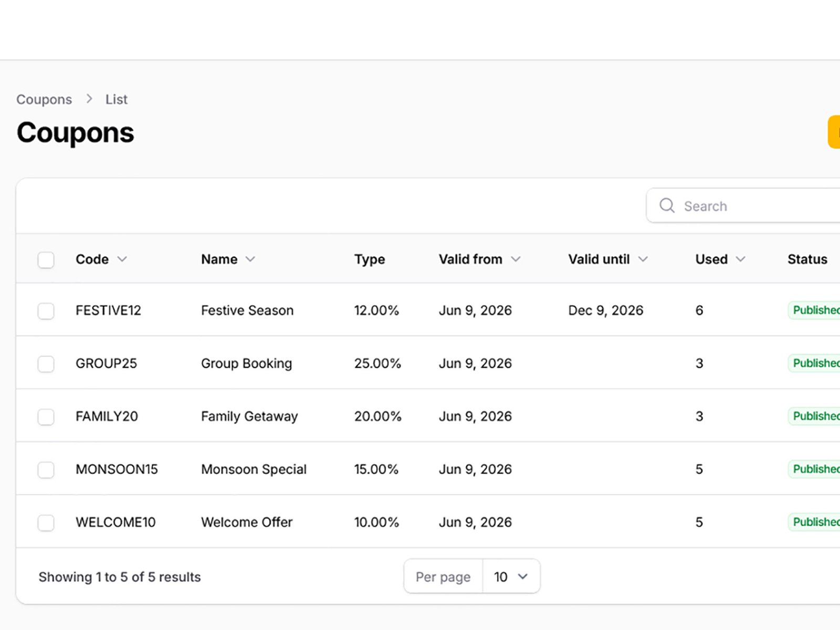This screenshot has width=840, height=630.
Task: Check the MONSOON15 row checkbox
Action: (46, 470)
